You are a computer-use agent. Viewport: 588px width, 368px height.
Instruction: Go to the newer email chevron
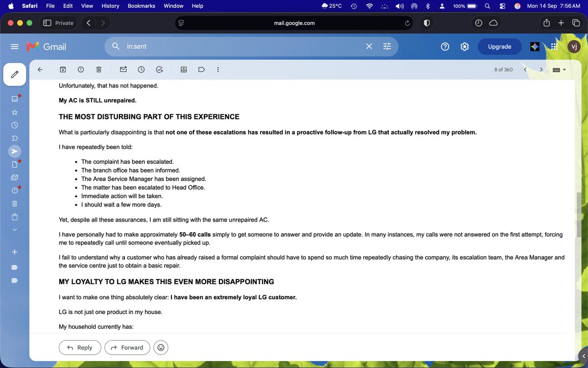click(x=525, y=70)
